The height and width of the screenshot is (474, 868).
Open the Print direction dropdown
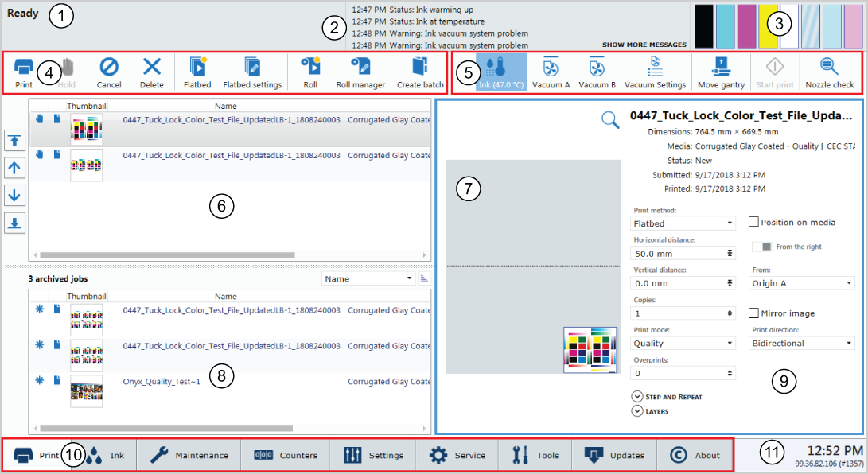click(x=802, y=344)
